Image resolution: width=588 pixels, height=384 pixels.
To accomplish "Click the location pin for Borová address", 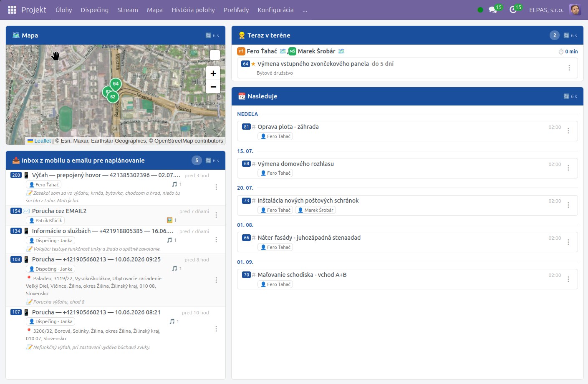I will [x=29, y=331].
